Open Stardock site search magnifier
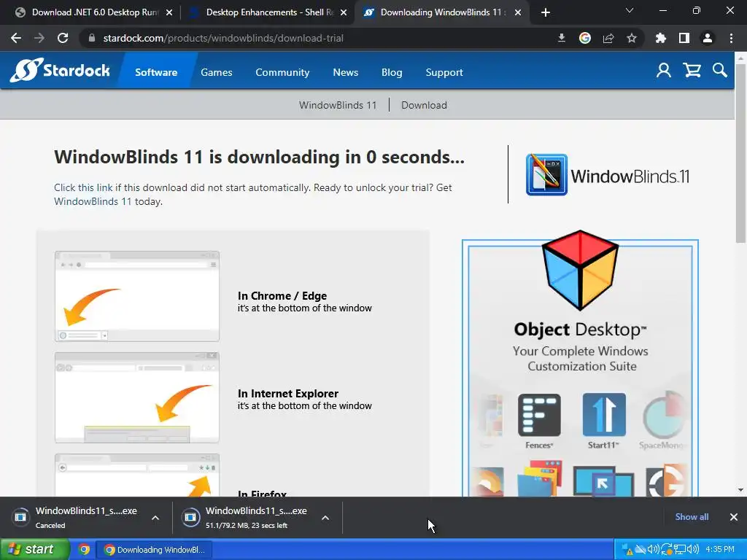This screenshot has height=560, width=747. pos(720,71)
